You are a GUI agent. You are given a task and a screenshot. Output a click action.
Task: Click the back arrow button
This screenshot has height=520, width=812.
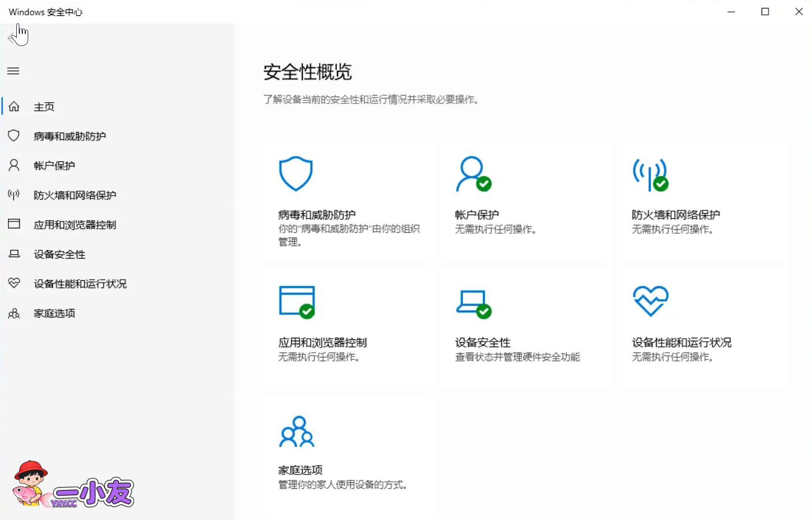click(12, 38)
